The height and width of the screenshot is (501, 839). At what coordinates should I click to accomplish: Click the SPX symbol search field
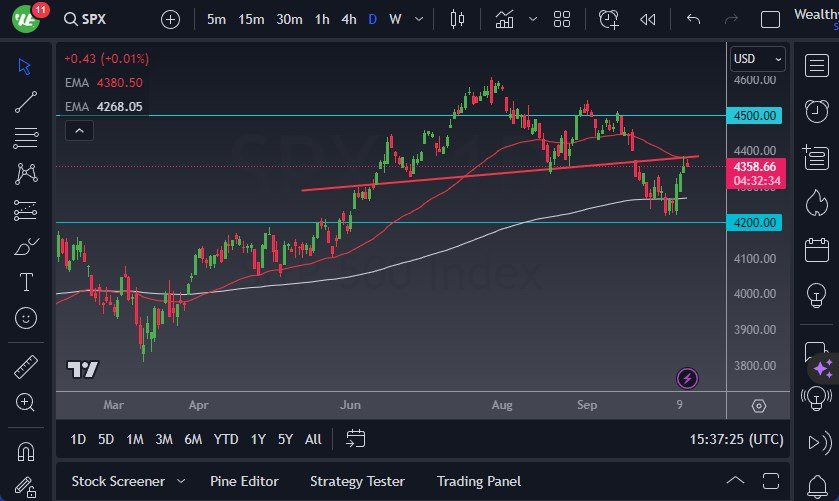coord(105,19)
